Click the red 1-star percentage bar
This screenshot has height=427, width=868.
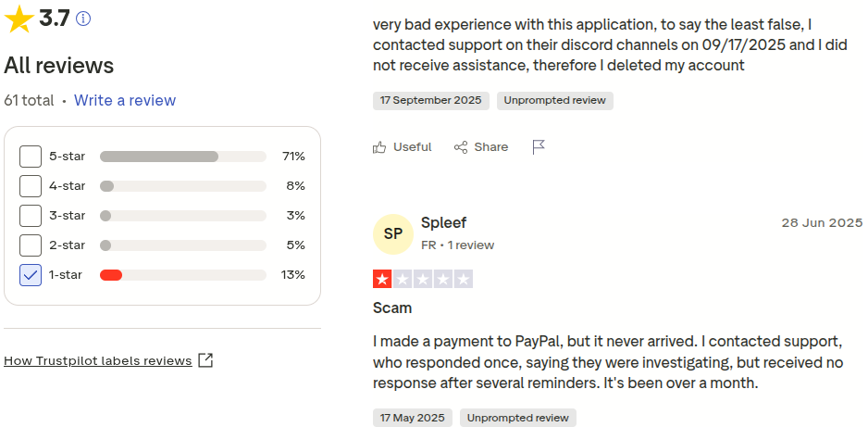click(x=111, y=275)
